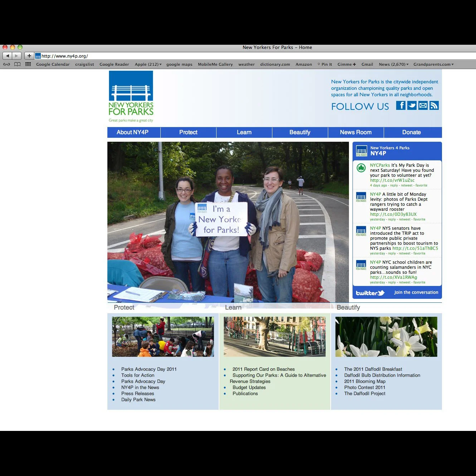Open the Google Reader bookmark
This screenshot has height=476, width=476.
point(114,64)
